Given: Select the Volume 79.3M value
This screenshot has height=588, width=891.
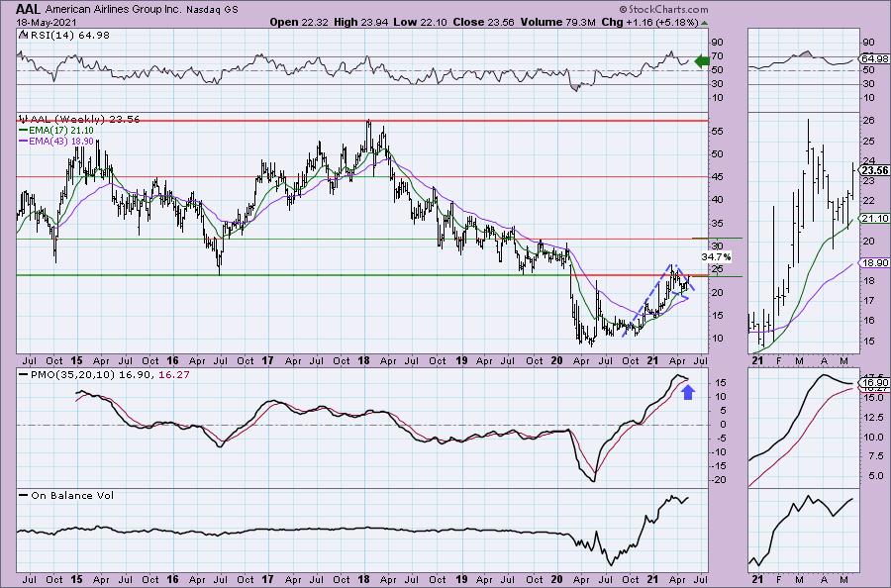Looking at the screenshot, I should [559, 22].
